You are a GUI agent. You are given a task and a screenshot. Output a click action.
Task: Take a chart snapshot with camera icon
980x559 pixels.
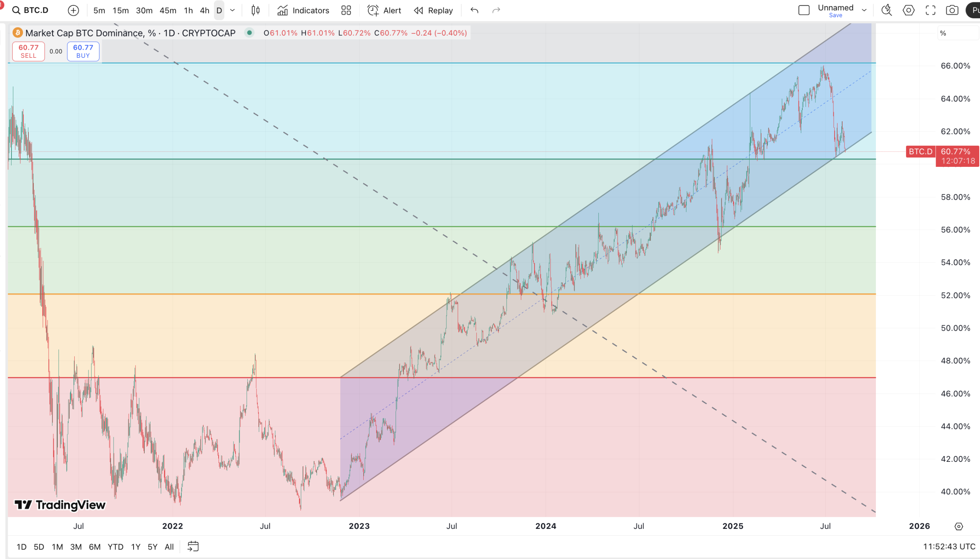[x=952, y=10]
